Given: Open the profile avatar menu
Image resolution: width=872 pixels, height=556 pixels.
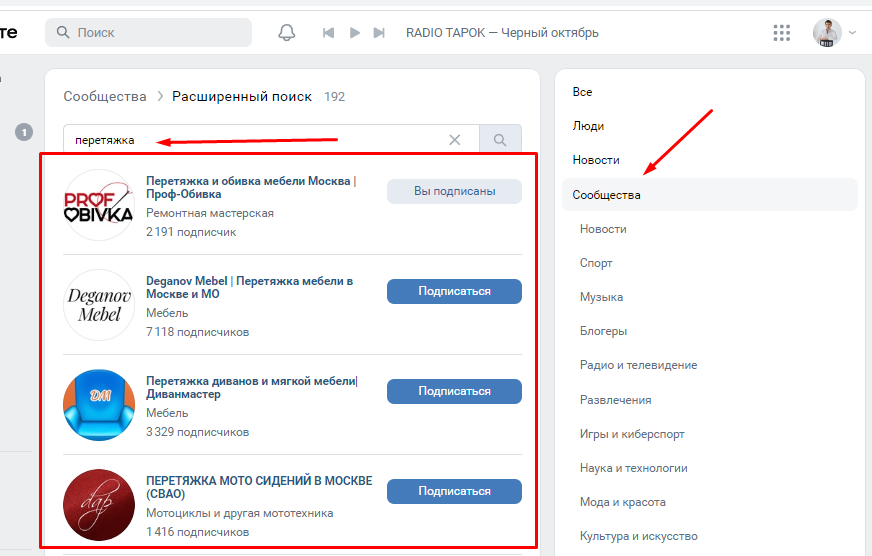Looking at the screenshot, I should coord(826,33).
